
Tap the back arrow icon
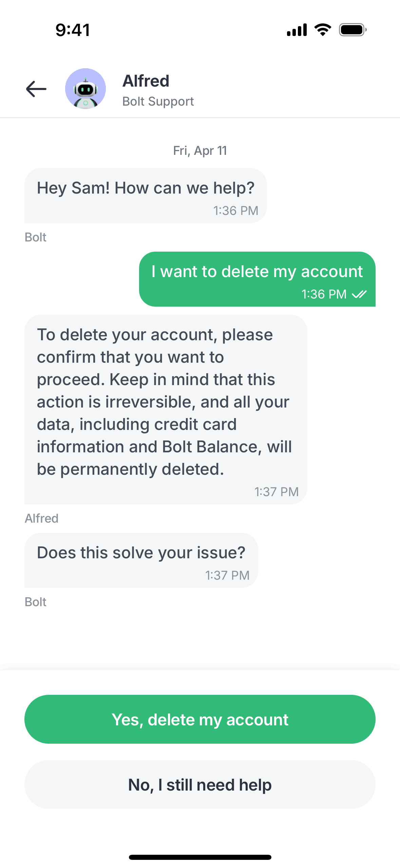click(x=36, y=89)
